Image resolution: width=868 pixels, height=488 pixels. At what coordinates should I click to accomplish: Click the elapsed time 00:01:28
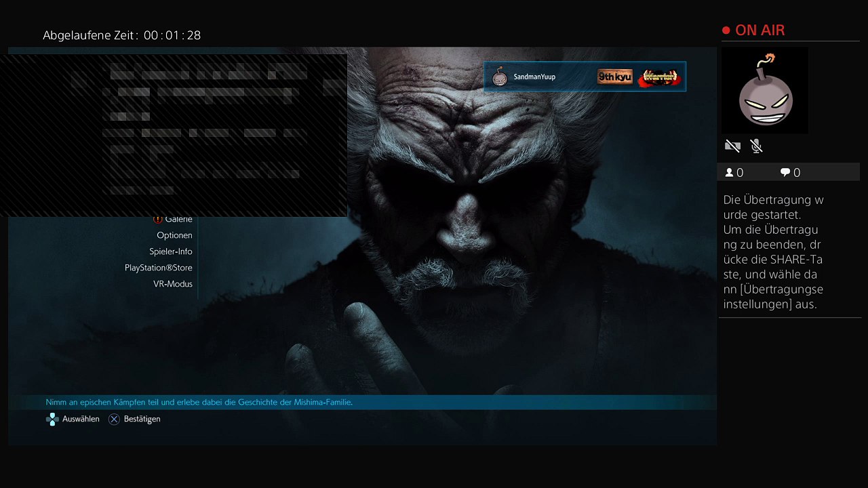[172, 35]
